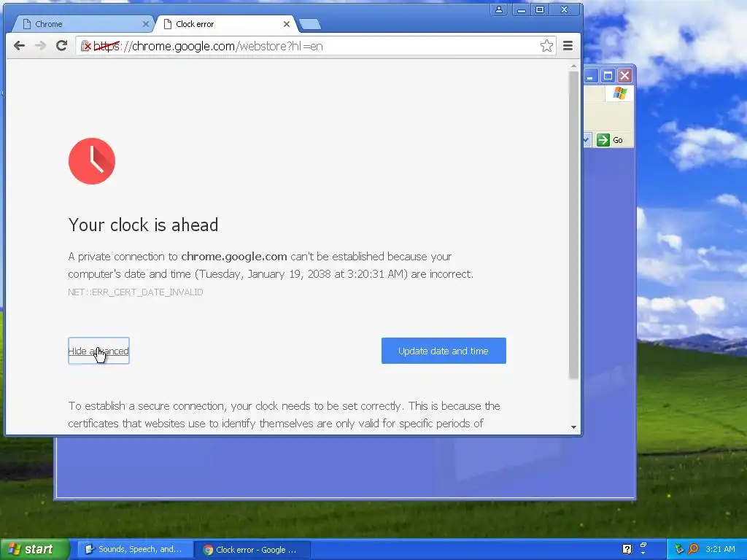747x560 pixels.
Task: Click the NET::ERR_CERT_DATE_INVALID error code
Action: coord(135,292)
